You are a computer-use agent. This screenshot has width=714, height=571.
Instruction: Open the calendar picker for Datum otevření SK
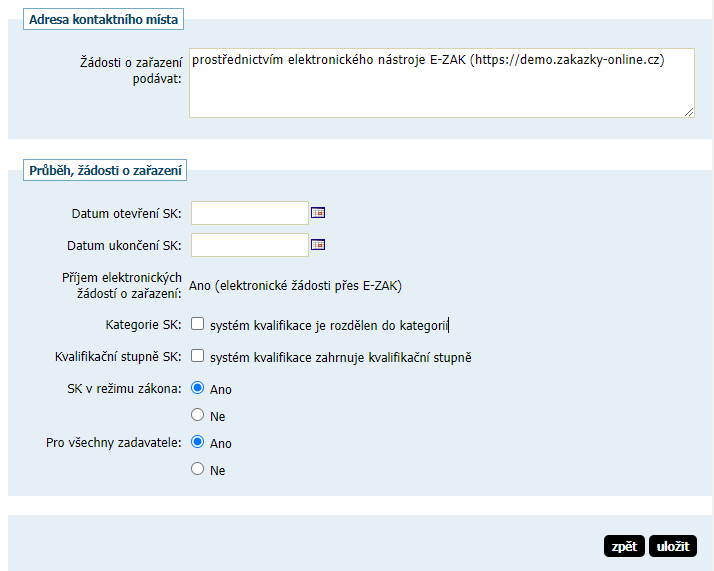tap(319, 213)
